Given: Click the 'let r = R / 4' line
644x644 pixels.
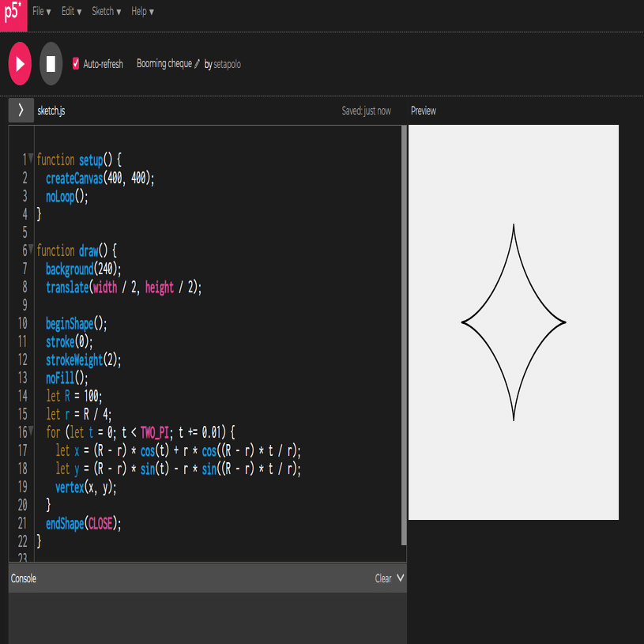Looking at the screenshot, I should pos(78,414).
